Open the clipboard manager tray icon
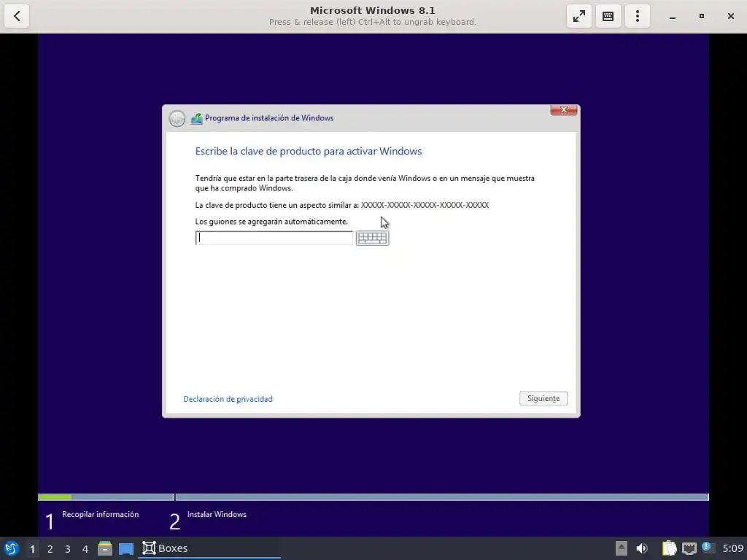This screenshot has height=560, width=747. (670, 548)
